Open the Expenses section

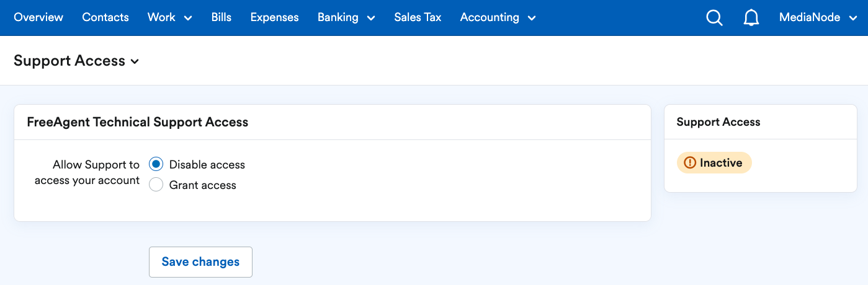[275, 17]
